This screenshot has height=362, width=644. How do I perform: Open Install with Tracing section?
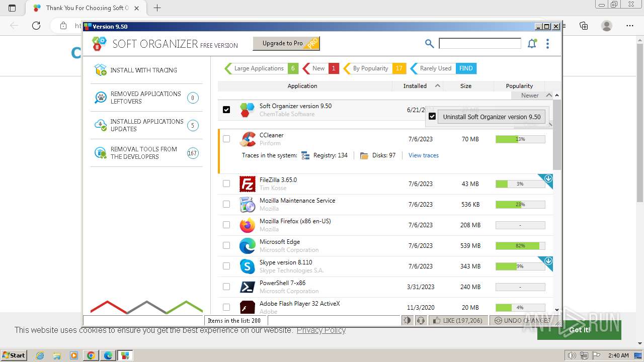click(146, 70)
